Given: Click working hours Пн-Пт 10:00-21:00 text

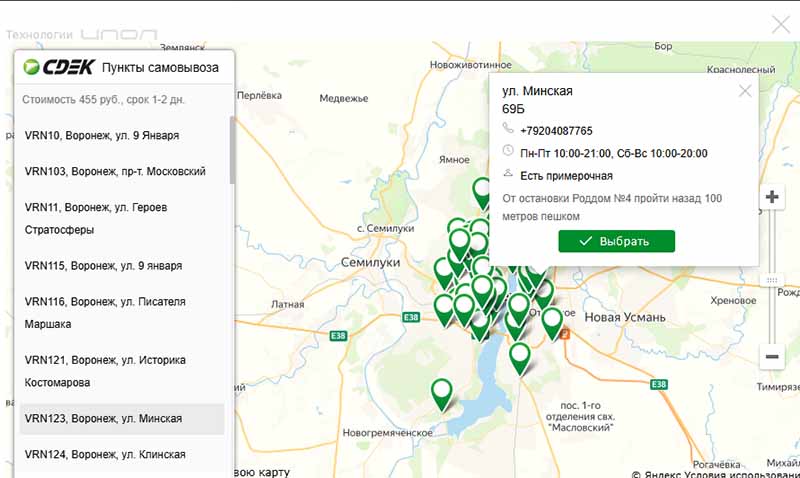Looking at the screenshot, I should click(614, 154).
